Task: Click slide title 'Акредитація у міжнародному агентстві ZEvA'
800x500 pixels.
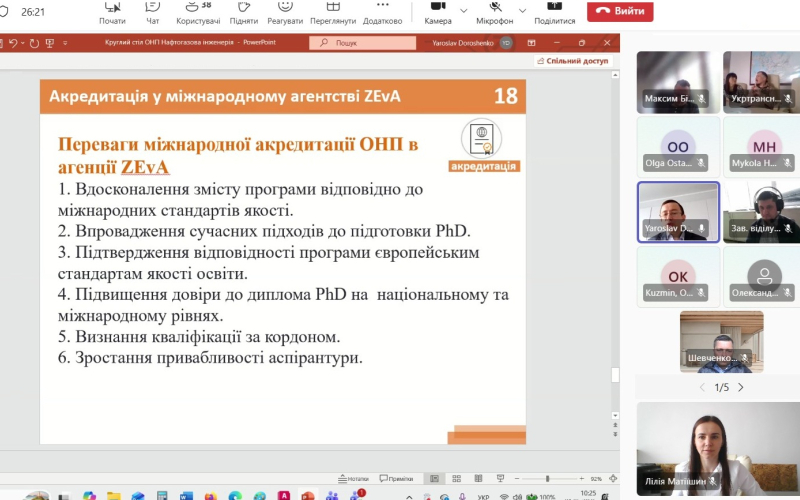Action: click(224, 96)
